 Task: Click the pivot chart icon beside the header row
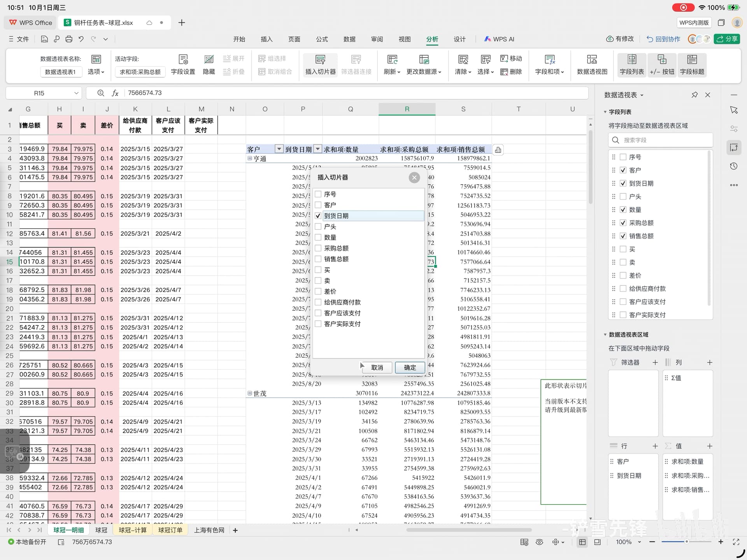[x=498, y=150]
